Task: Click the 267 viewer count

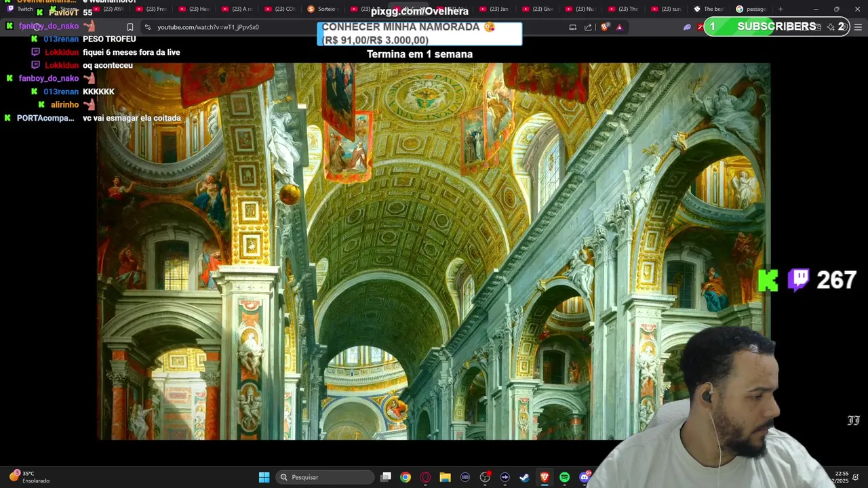Action: point(836,280)
